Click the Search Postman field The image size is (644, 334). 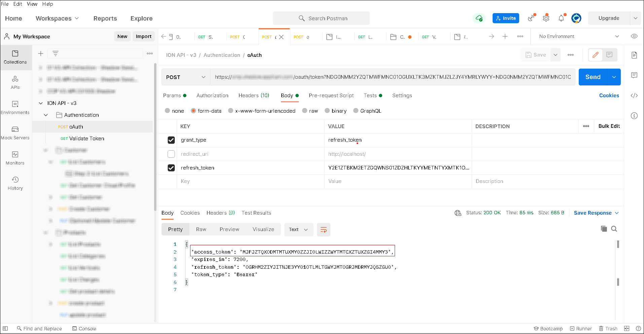click(321, 18)
